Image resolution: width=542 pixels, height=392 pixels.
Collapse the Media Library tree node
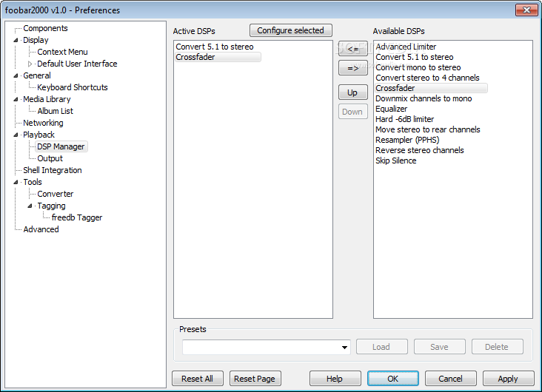pos(16,99)
